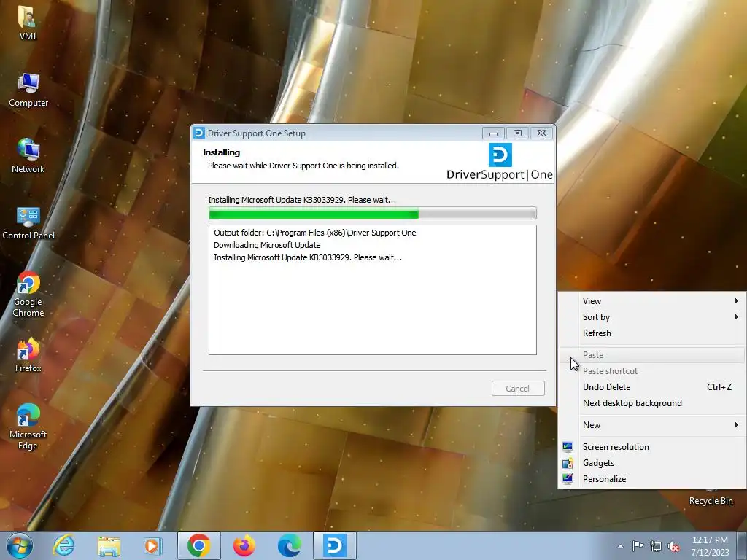Viewport: 747px width, 560px height.
Task: Open Screen resolution settings
Action: 651,447
